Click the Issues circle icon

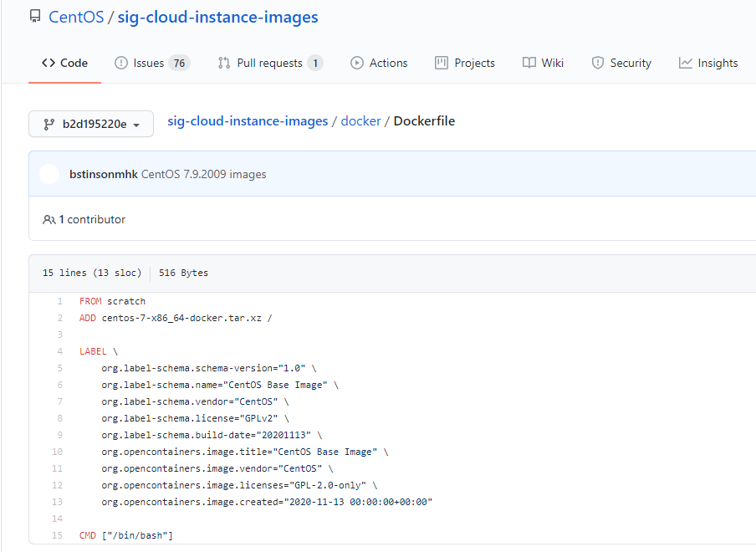pos(121,64)
